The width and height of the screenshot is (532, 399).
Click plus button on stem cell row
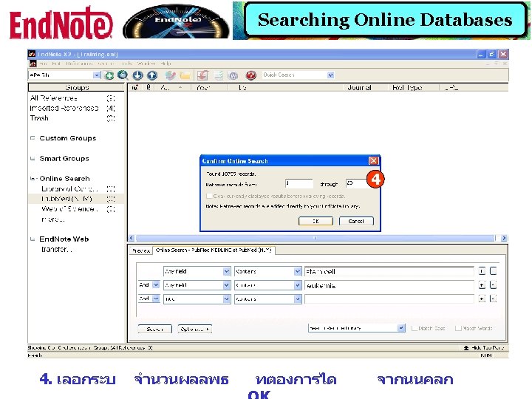[x=482, y=271]
